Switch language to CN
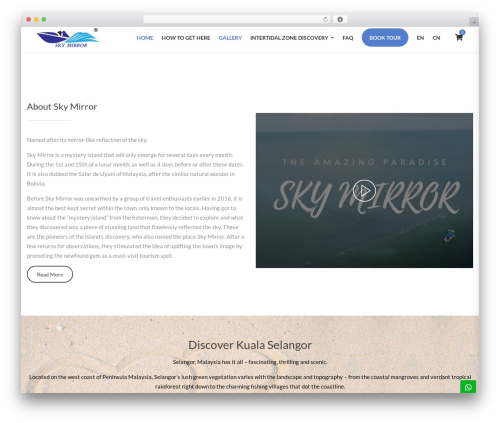Viewport: 500px width, 423px height. coord(436,38)
